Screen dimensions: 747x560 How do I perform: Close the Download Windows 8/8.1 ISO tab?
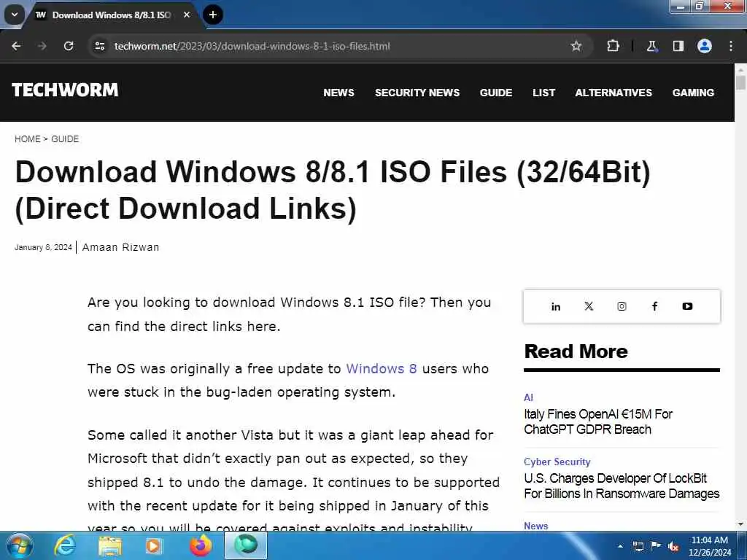(187, 15)
